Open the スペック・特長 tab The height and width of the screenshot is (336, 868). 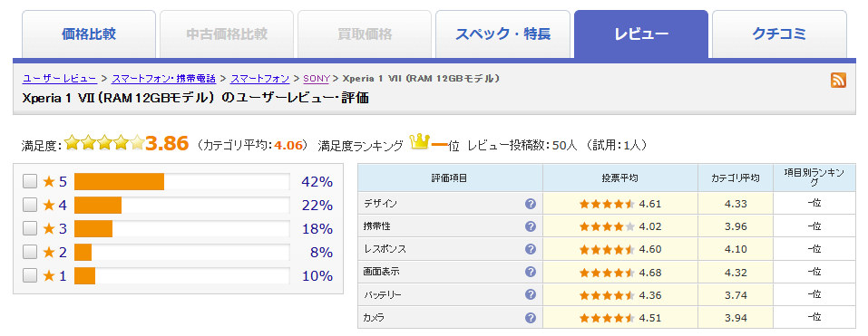pyautogui.click(x=502, y=34)
